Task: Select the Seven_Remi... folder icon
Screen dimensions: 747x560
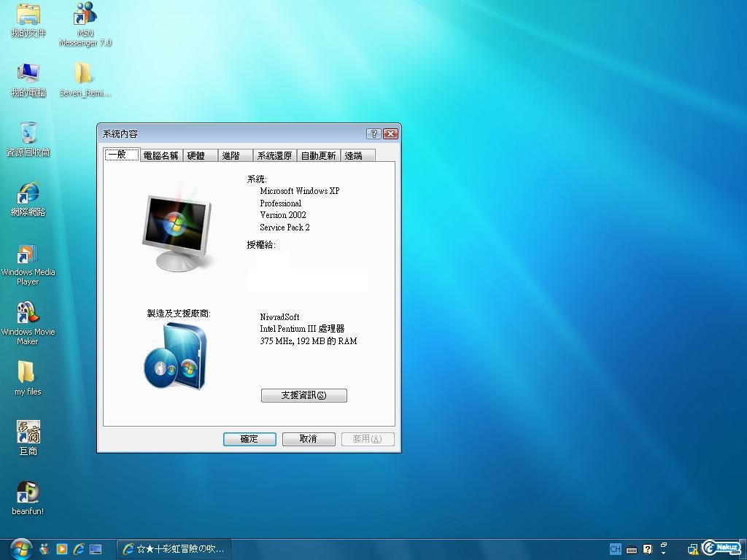Action: coord(85,80)
